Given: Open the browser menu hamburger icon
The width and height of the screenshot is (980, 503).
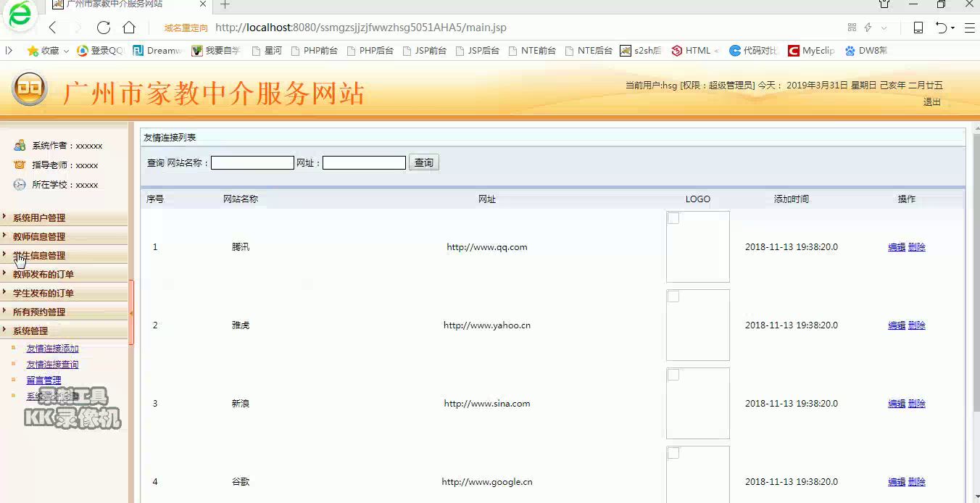Looking at the screenshot, I should 969,28.
